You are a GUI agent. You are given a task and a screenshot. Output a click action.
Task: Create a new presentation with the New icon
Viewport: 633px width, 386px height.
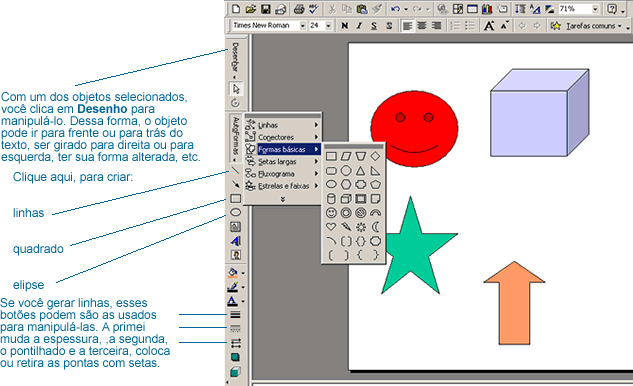pos(237,8)
